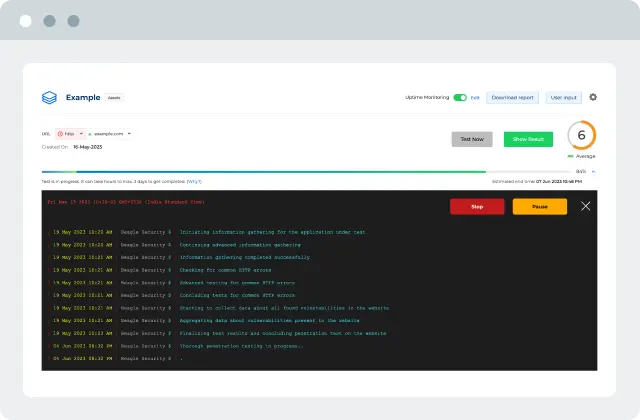The width and height of the screenshot is (640, 420).
Task: Click the Example project title
Action: [x=83, y=98]
